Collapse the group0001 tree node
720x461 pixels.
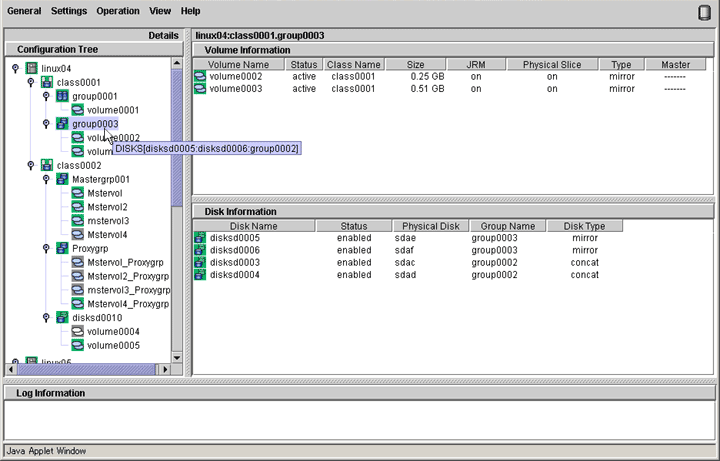(x=46, y=96)
